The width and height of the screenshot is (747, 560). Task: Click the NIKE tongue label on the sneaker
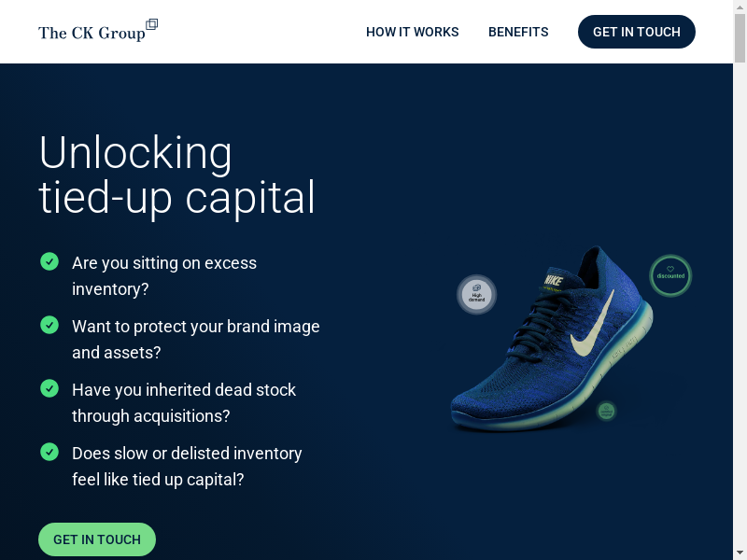(x=554, y=280)
